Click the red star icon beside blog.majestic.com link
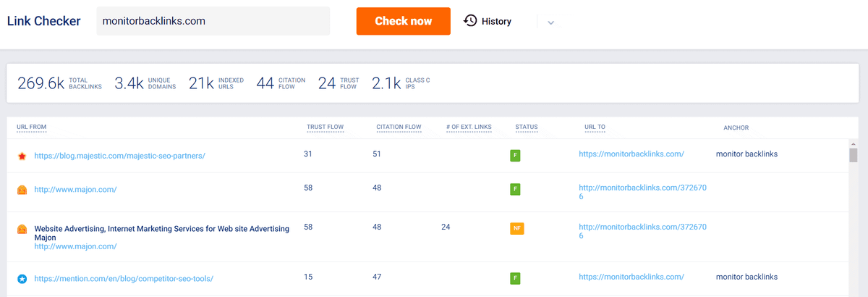 (22, 156)
